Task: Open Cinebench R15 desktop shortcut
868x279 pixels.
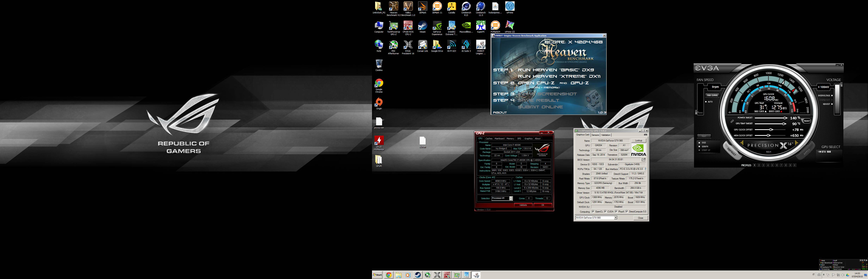Action: [466, 9]
